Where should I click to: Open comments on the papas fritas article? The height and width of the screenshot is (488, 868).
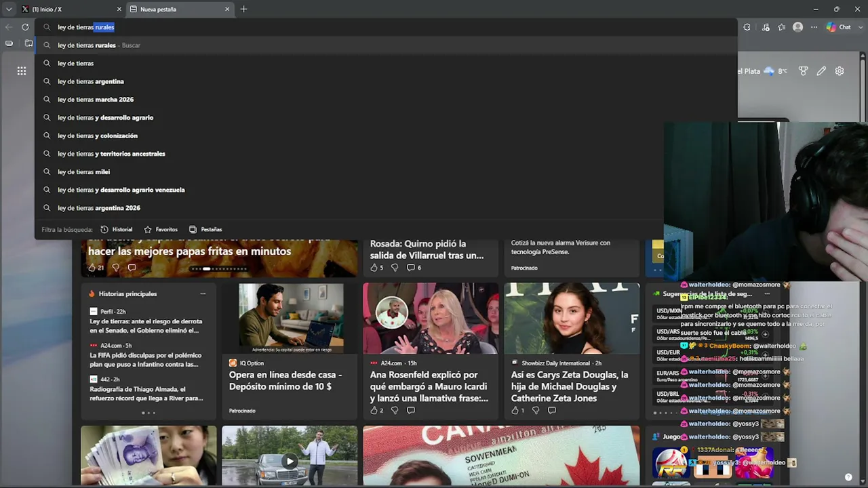[x=132, y=268]
